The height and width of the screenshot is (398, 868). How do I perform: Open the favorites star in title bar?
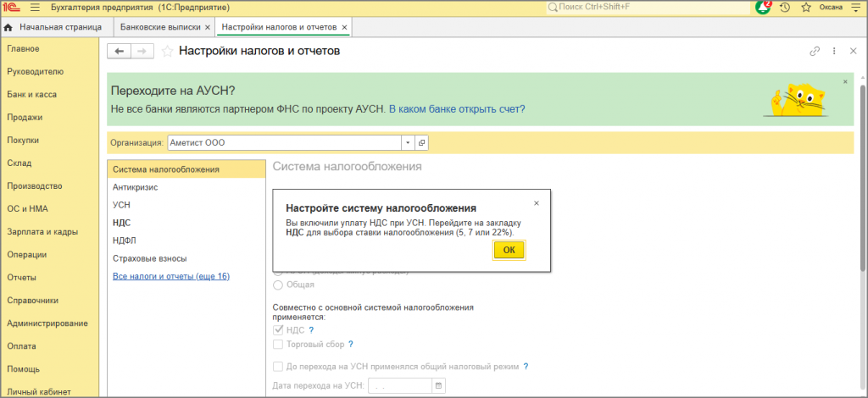pos(806,8)
